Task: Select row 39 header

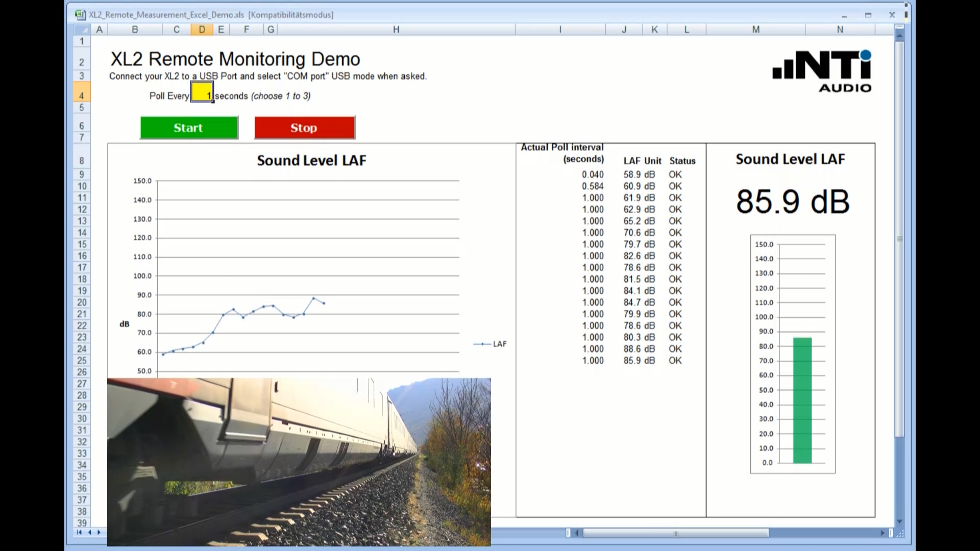Action: [x=82, y=522]
